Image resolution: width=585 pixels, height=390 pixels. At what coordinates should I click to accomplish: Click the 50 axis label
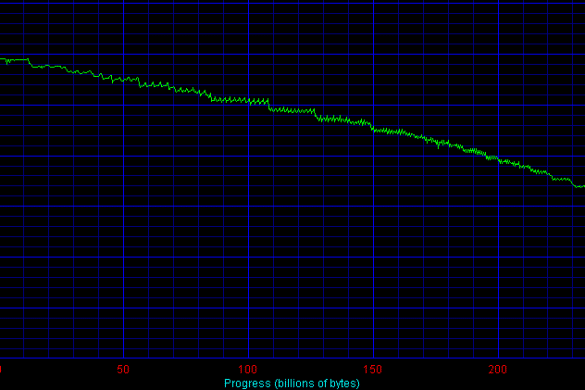[123, 369]
